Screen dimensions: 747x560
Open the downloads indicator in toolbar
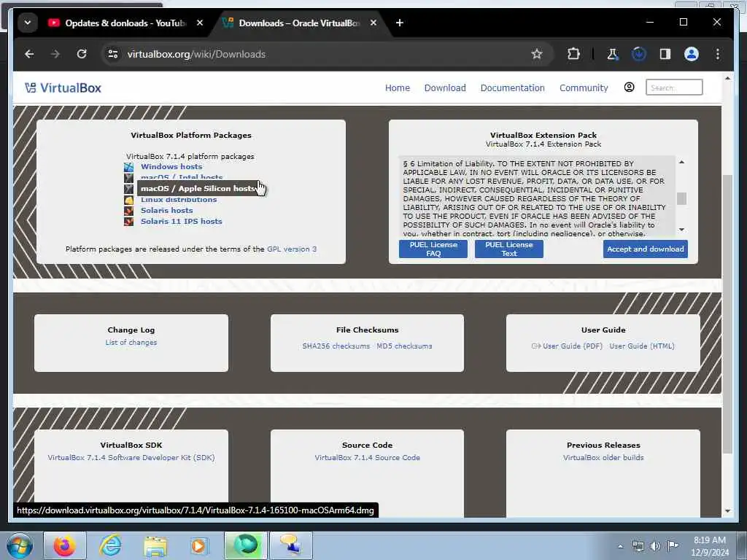coord(639,54)
